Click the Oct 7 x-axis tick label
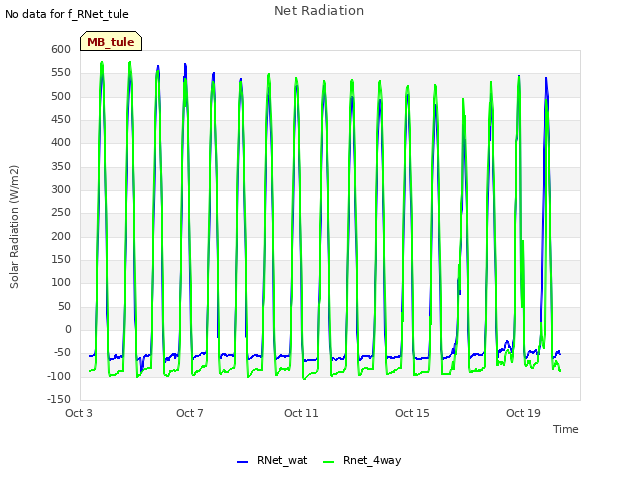This screenshot has height=480, width=640. point(190,413)
